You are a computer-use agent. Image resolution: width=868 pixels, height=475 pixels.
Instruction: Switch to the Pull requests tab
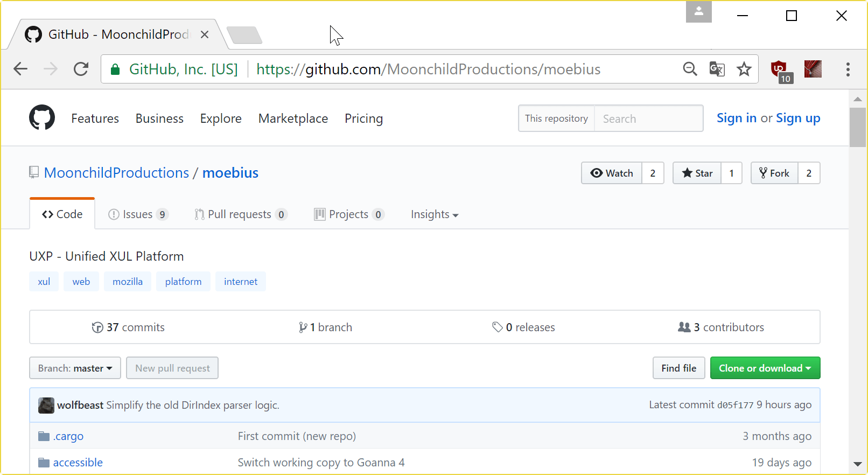tap(241, 214)
